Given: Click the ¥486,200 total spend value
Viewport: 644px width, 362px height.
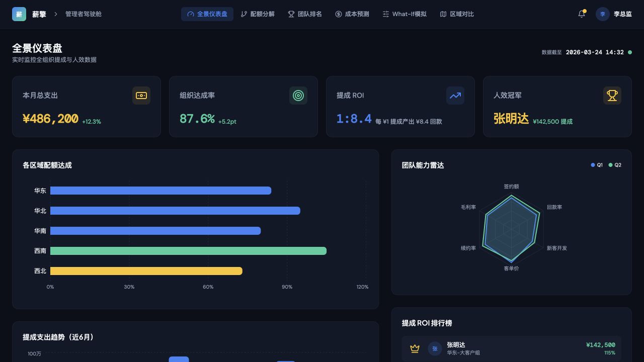Looking at the screenshot, I should (x=50, y=119).
